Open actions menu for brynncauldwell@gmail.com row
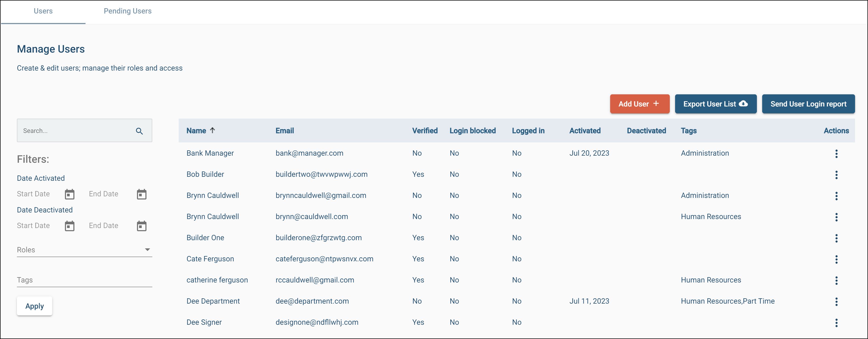Screen dimensions: 868x339 [836, 196]
